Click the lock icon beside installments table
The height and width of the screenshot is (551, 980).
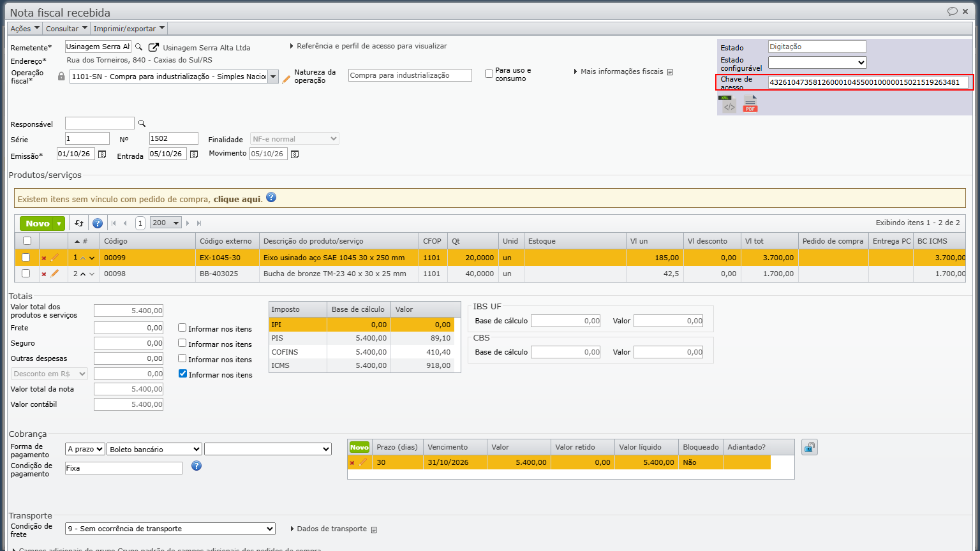[x=809, y=447]
